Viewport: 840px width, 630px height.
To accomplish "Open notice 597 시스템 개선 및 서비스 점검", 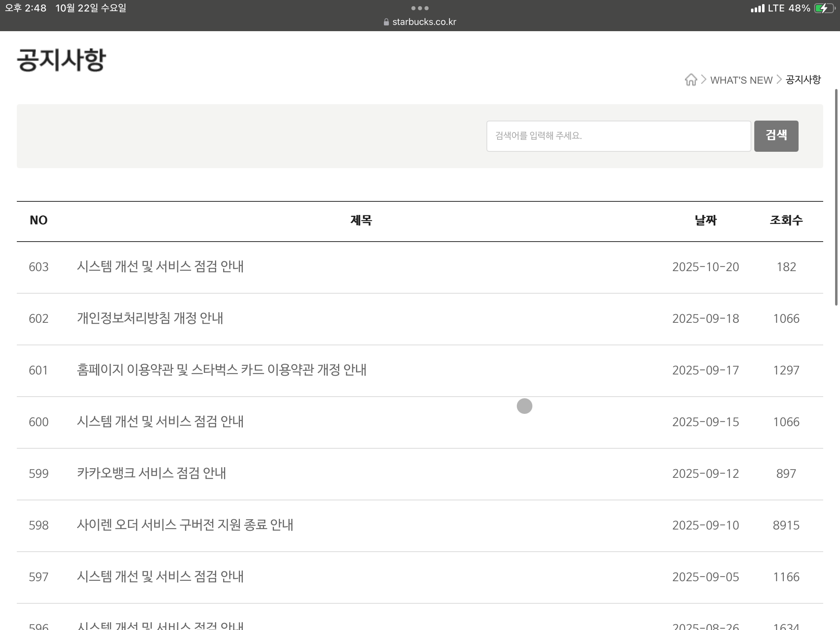I will tap(160, 577).
